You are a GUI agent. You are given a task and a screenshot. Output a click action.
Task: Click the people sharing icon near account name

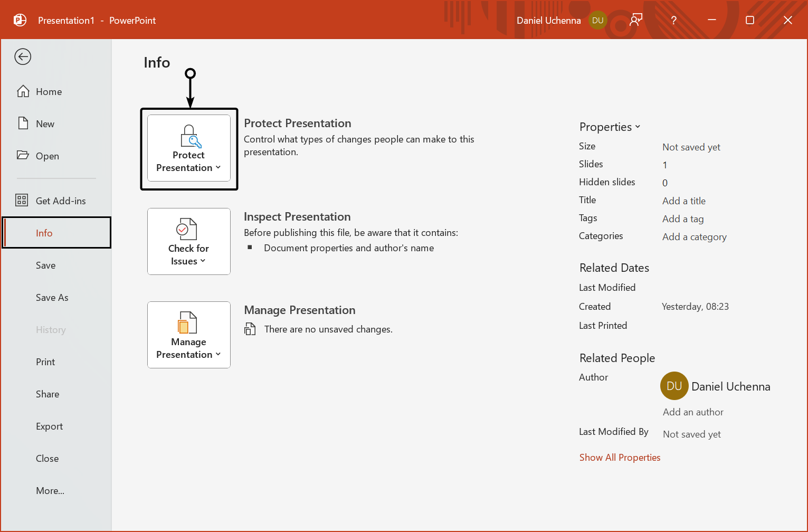click(x=635, y=19)
